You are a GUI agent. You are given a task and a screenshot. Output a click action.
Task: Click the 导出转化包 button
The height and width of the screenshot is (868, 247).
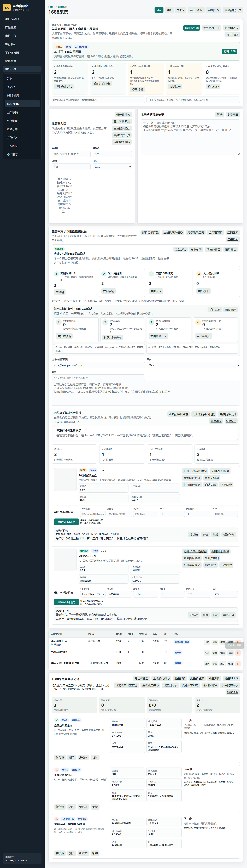(141, 678)
